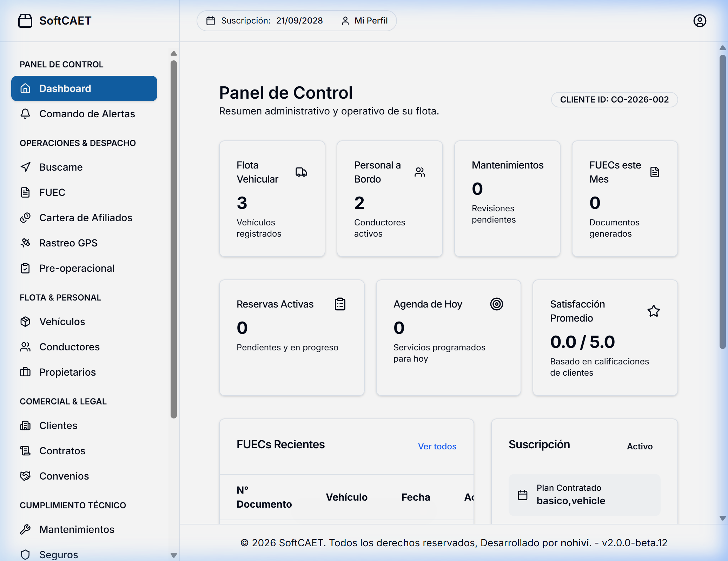Select the Clientes section

coord(58,425)
